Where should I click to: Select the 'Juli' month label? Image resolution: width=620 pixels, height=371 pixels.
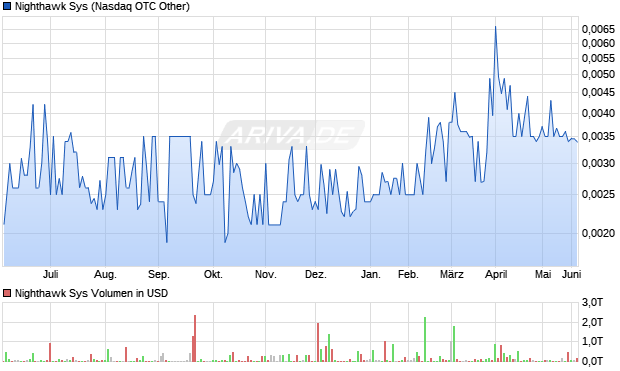[51, 274]
